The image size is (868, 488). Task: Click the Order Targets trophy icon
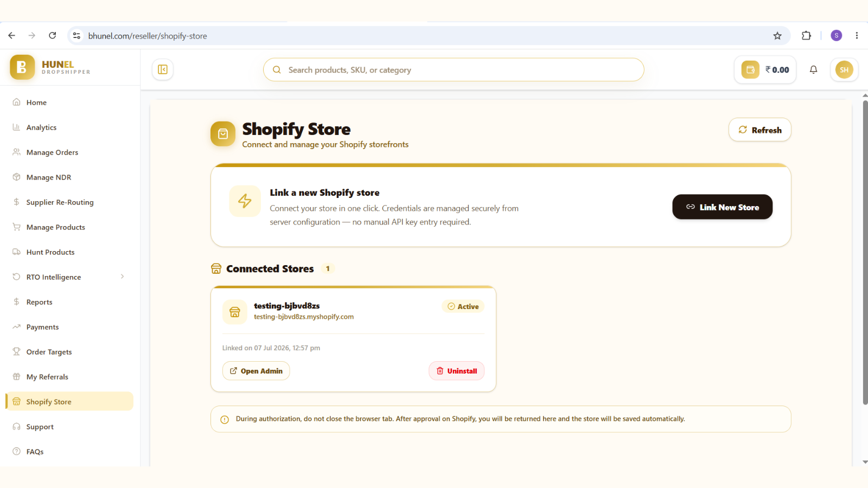pos(16,351)
